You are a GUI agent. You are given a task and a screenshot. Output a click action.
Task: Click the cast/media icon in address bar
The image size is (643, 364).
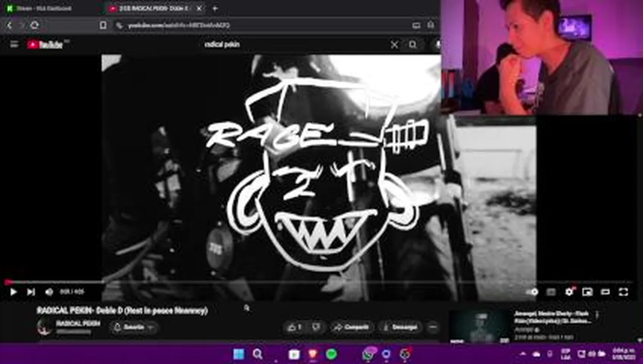[416, 25]
